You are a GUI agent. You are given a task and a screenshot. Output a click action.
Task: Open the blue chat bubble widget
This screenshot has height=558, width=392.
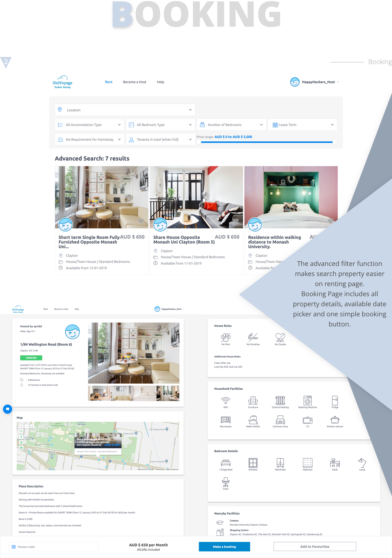click(x=8, y=409)
